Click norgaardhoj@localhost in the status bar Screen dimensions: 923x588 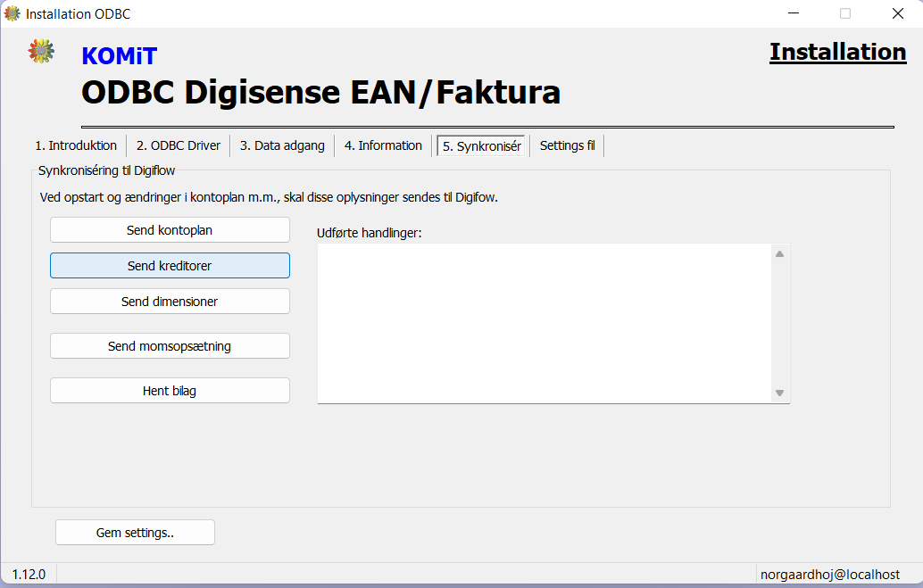click(x=830, y=575)
